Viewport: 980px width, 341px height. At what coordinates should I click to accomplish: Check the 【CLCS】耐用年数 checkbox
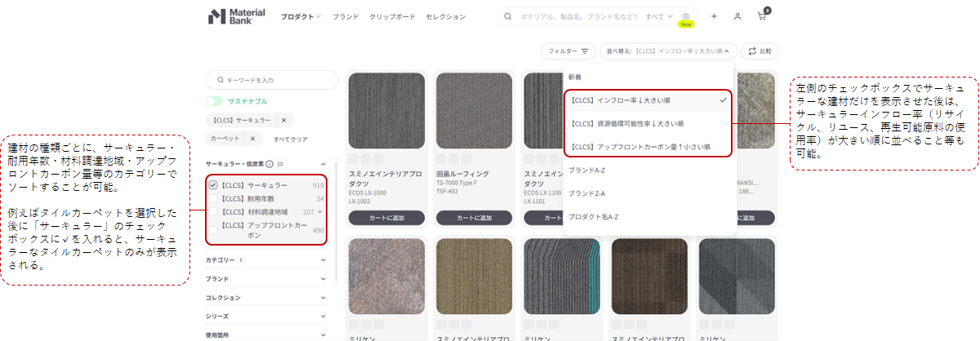pyautogui.click(x=213, y=198)
